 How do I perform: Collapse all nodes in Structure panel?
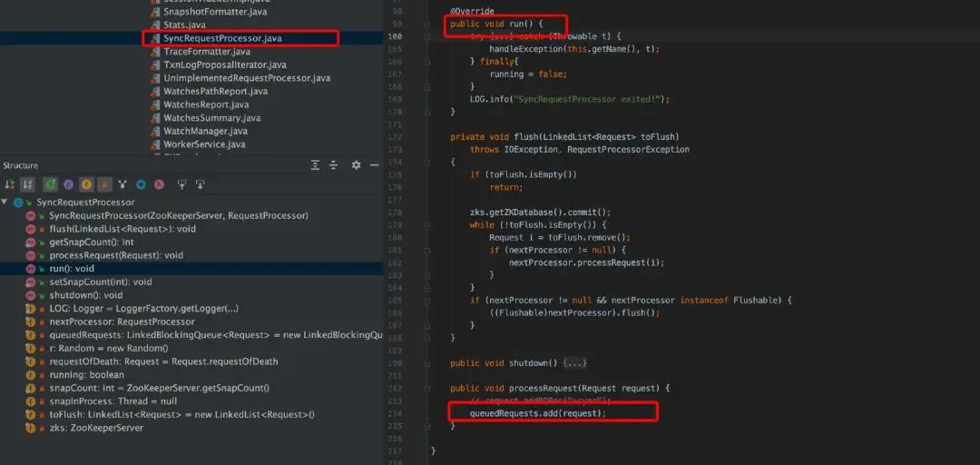(334, 165)
